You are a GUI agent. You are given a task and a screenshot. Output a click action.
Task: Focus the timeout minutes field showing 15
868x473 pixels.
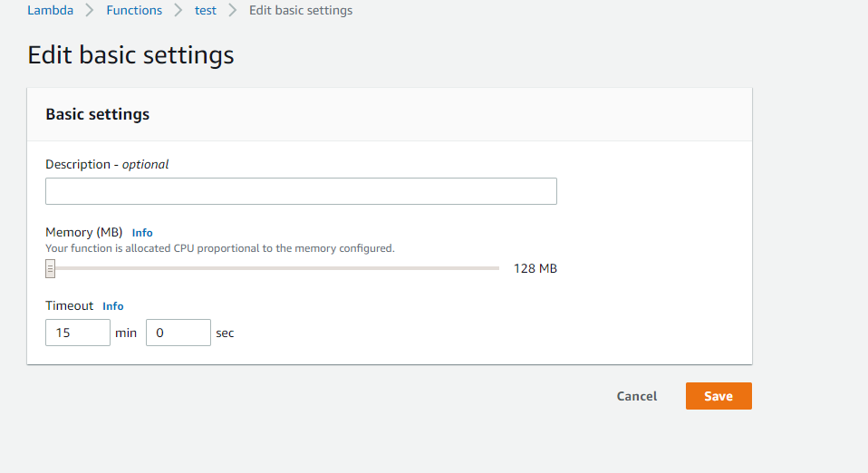click(78, 333)
